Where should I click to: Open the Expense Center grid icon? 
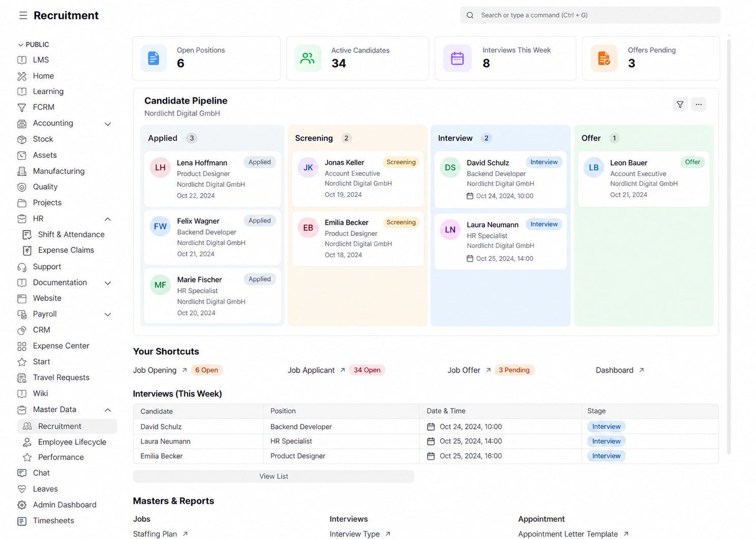click(22, 347)
